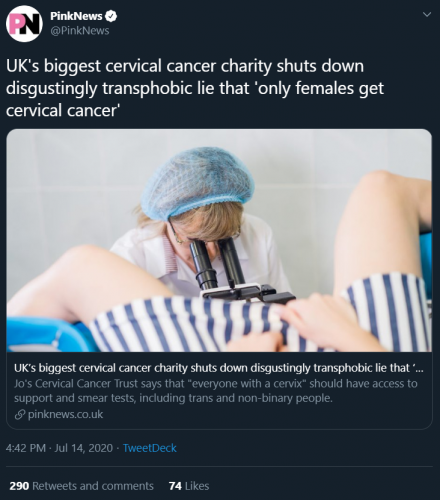
Task: Open the article photo of the medical exam
Action: 219,240
